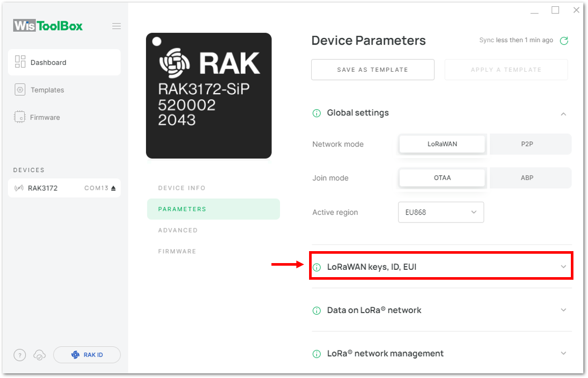Open the Active region EU868 dropdown
The width and height of the screenshot is (588, 378).
point(441,212)
